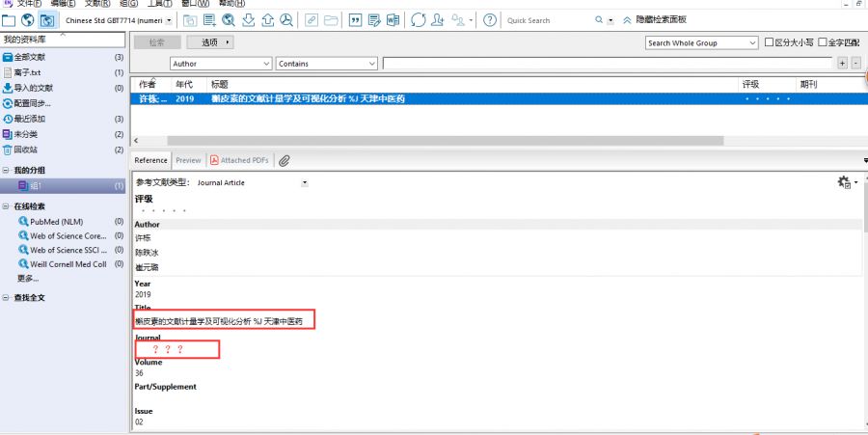Viewport: 868px width, 435px height.
Task: Open the gear layout settings icon
Action: coord(846,181)
